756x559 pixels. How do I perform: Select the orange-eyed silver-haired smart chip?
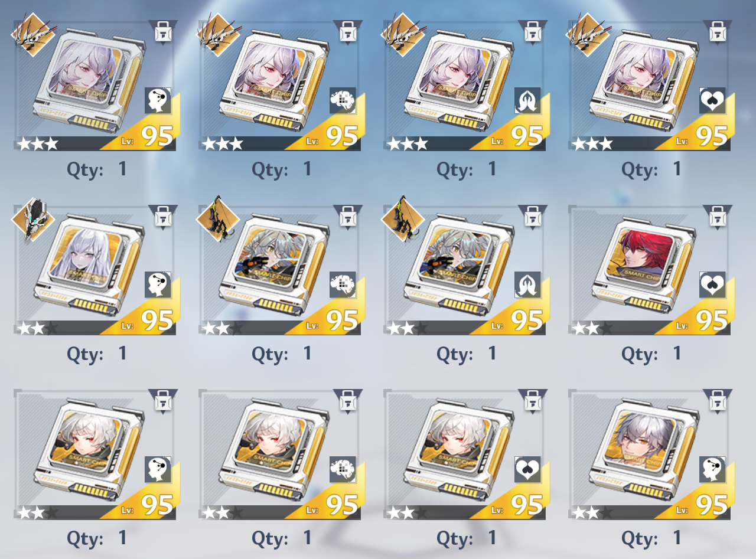click(649, 455)
